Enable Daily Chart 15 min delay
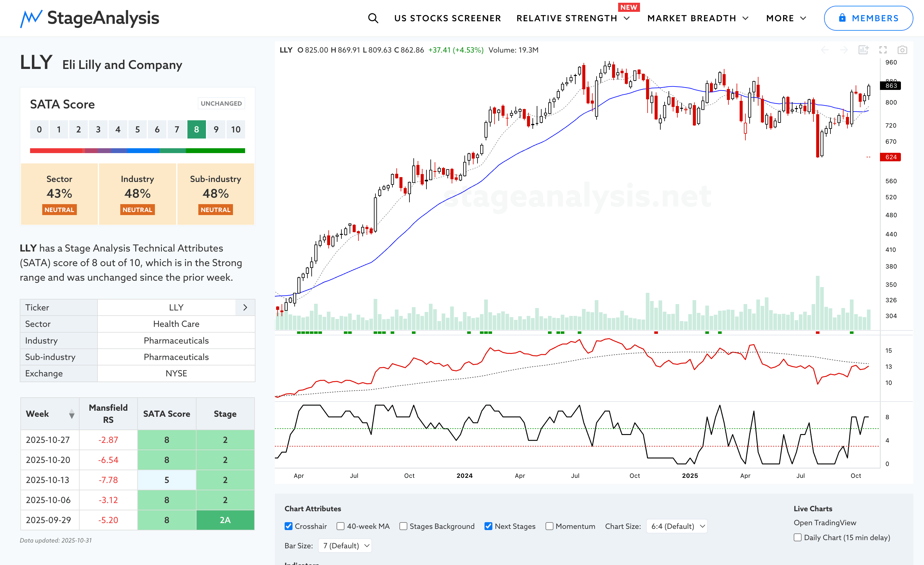 (798, 537)
